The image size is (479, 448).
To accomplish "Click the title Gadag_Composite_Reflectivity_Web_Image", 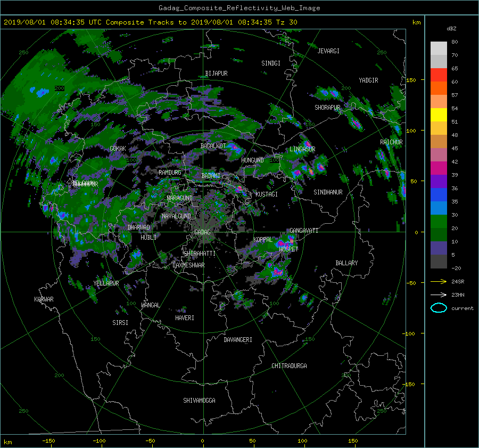I will 240,8.
